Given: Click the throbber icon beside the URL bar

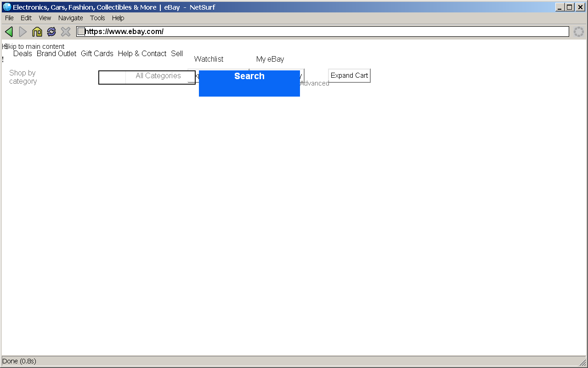Looking at the screenshot, I should pos(578,32).
